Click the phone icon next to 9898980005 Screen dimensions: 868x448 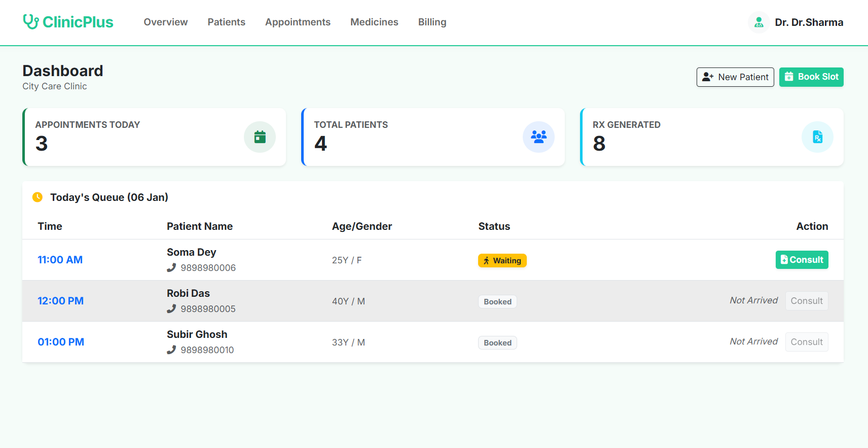171,308
